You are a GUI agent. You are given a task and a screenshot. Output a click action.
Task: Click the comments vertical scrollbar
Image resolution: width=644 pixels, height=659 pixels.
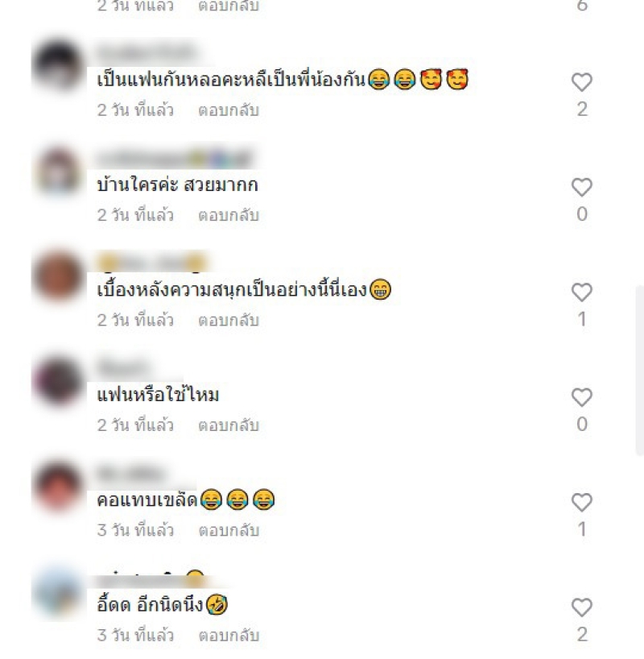639,370
